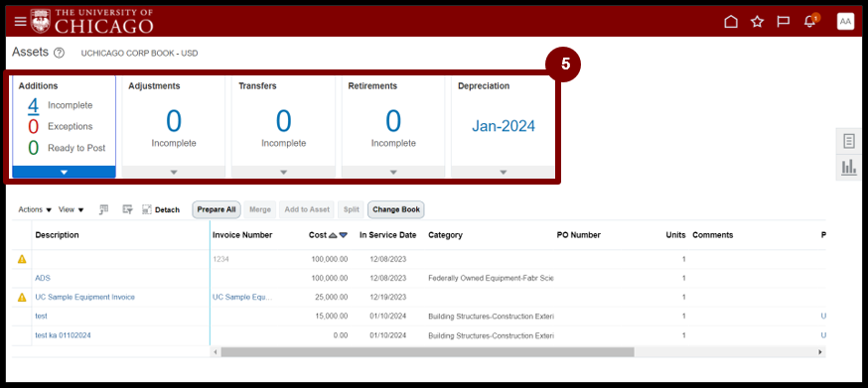Image resolution: width=868 pixels, height=388 pixels.
Task: Select the 25,000.00 cost cell
Action: pyautogui.click(x=332, y=298)
